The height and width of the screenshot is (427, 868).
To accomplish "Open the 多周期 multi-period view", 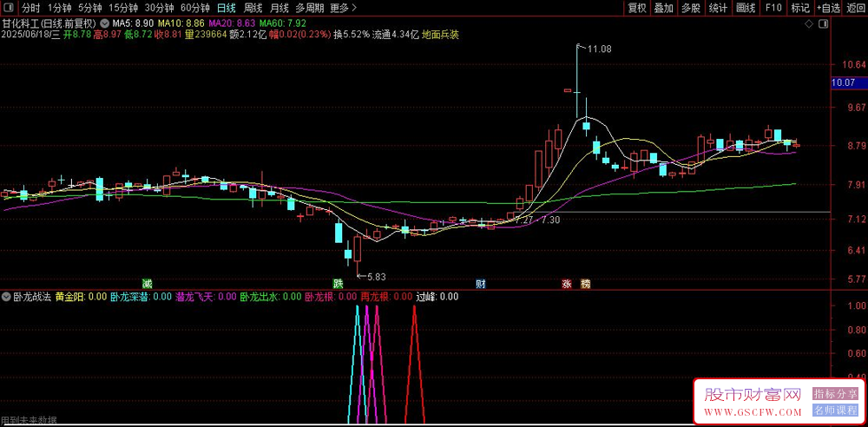I will [309, 8].
